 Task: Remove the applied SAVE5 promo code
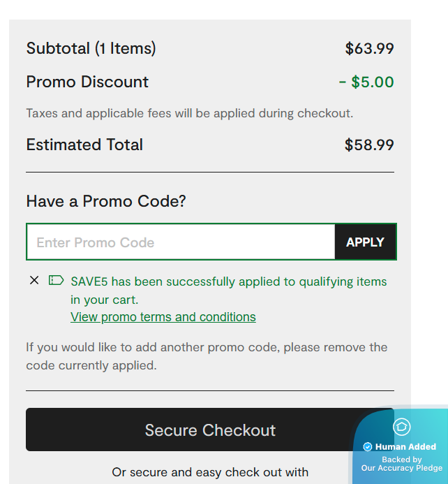pos(34,281)
